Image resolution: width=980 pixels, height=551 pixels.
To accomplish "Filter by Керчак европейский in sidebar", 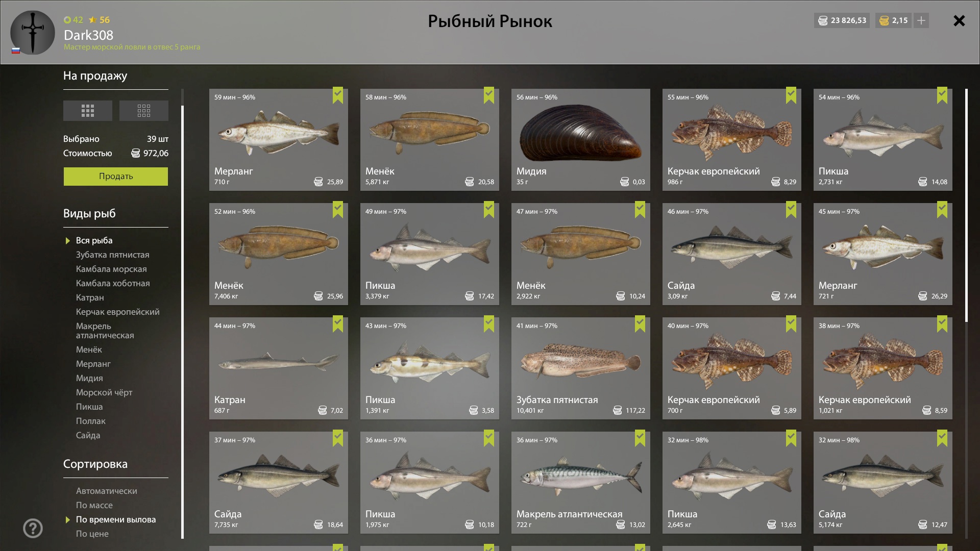I will (118, 312).
